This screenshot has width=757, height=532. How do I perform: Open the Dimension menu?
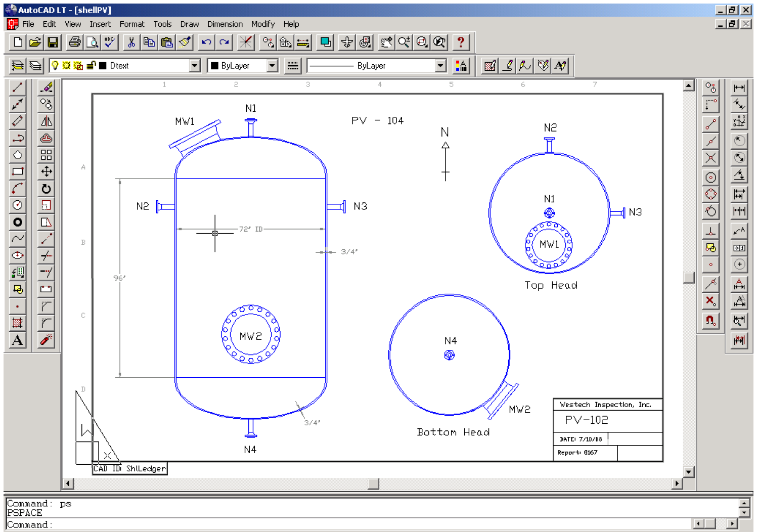(x=225, y=24)
